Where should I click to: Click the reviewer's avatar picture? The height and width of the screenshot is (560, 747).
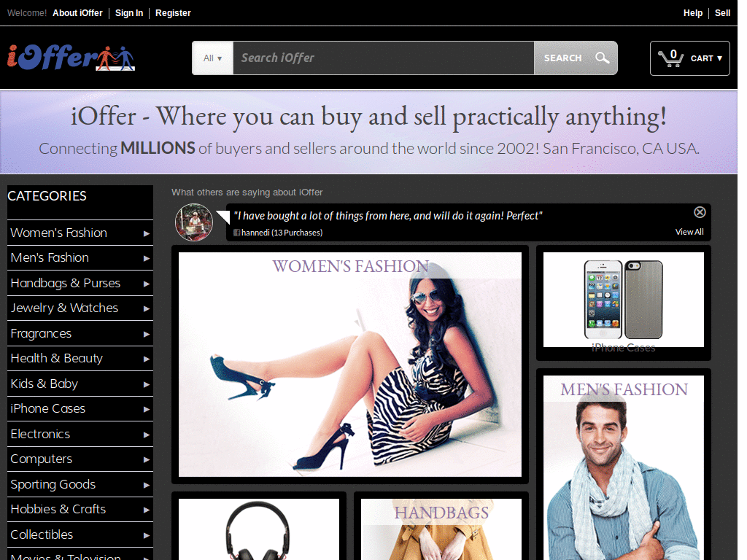194,222
